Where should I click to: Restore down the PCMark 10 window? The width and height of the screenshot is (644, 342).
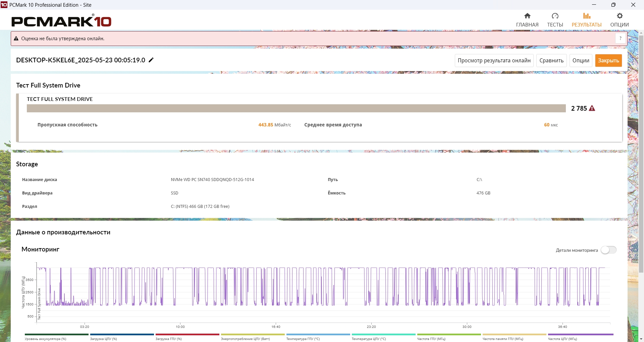coord(613,5)
